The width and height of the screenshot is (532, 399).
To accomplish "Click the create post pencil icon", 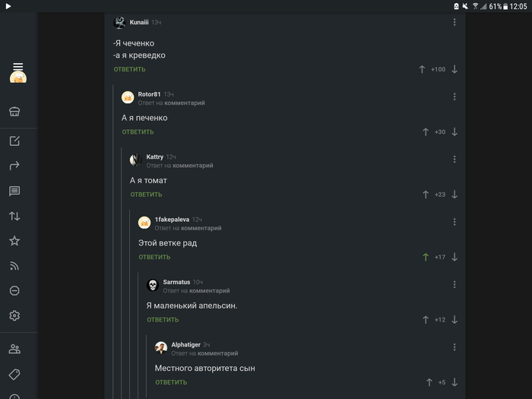I will pyautogui.click(x=14, y=141).
